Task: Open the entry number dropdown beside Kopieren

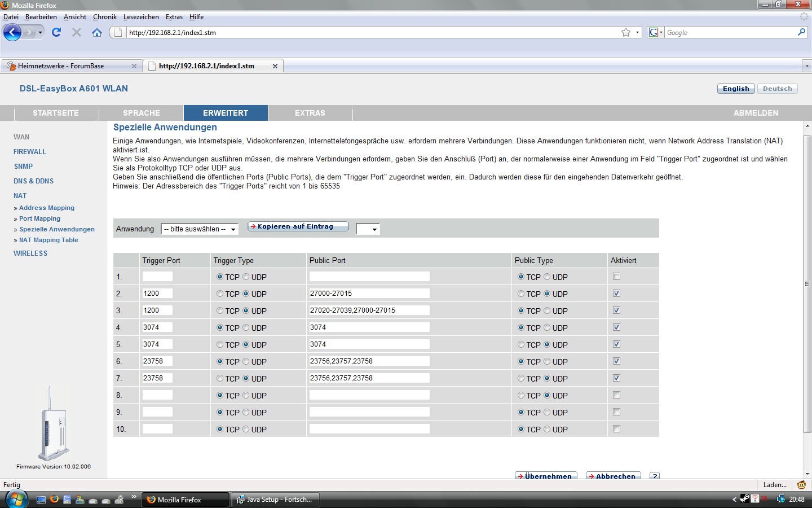Action: click(x=368, y=229)
